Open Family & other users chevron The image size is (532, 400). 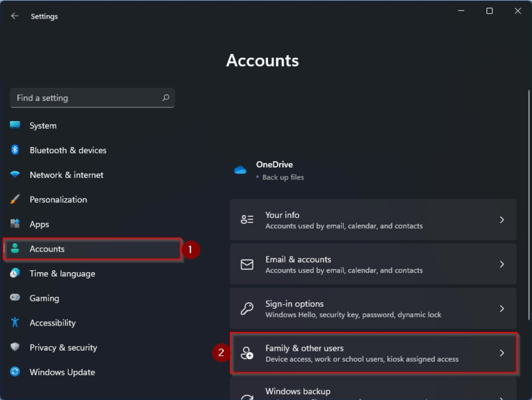(x=502, y=353)
